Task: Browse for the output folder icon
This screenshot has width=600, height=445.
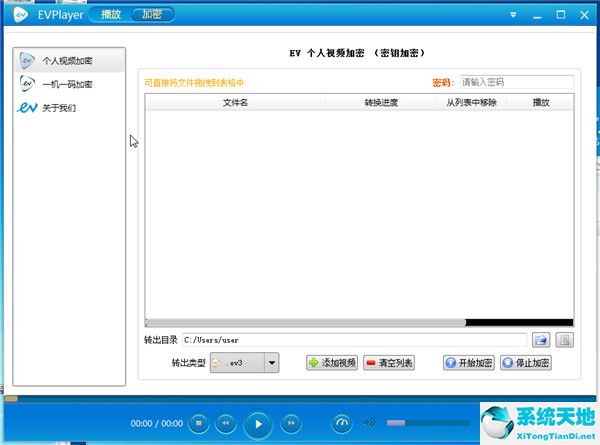Action: tap(541, 340)
